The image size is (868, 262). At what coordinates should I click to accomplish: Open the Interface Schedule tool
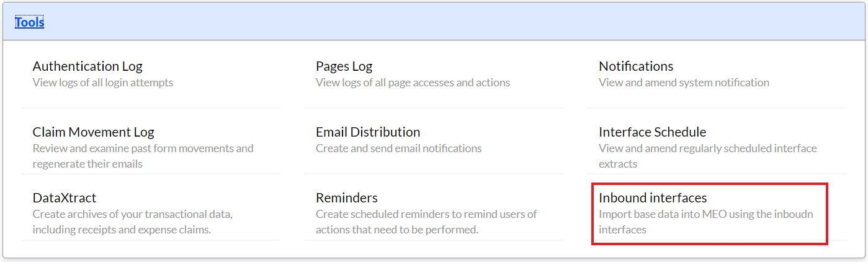[x=652, y=132]
